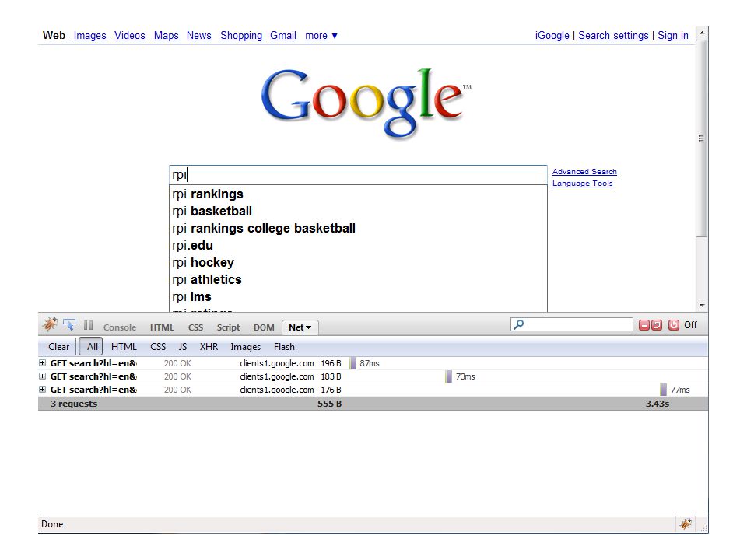Choose suggestion 'rpi hockey'
This screenshot has height=560, width=747.
(358, 263)
